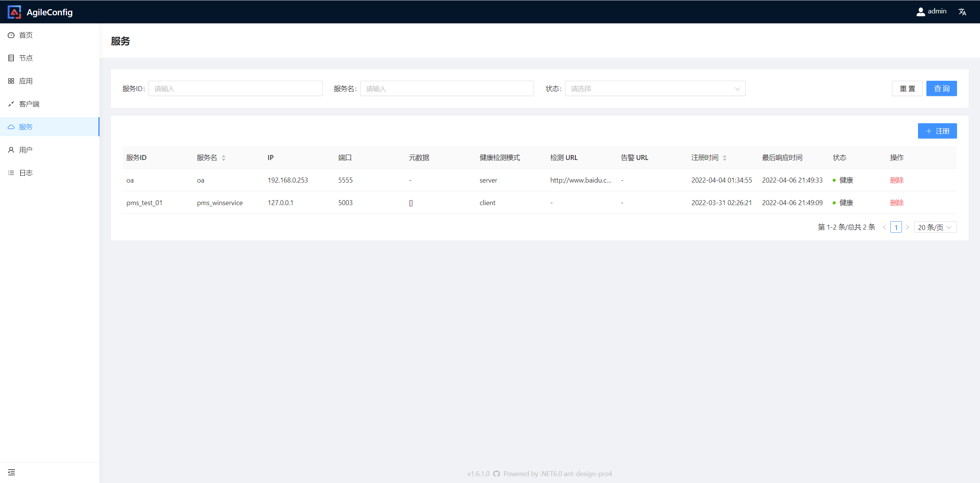Click the AgileConfig logo icon
980x483 pixels.
click(15, 12)
